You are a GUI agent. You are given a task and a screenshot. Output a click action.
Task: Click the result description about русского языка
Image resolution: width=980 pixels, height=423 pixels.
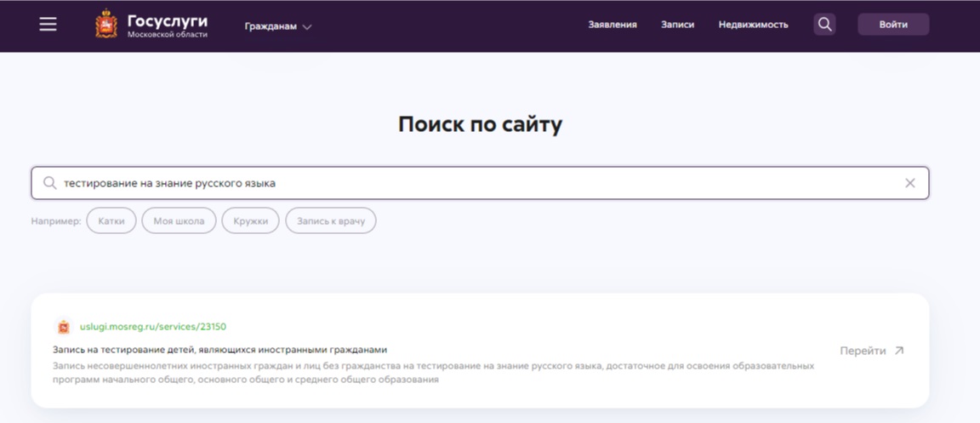pos(434,372)
